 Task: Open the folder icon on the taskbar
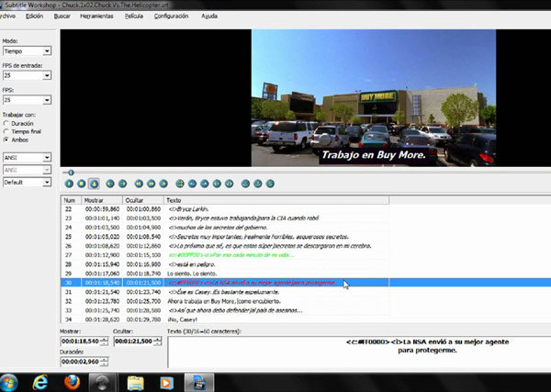click(x=136, y=383)
